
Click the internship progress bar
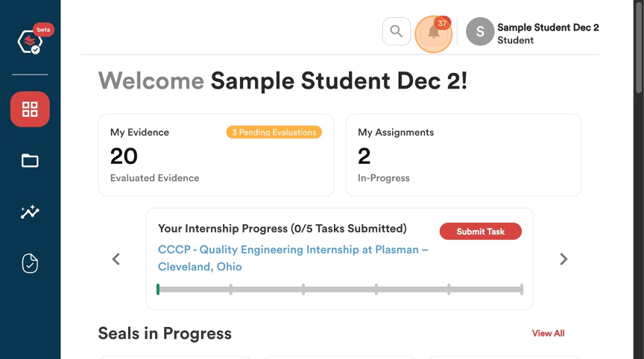(x=340, y=289)
